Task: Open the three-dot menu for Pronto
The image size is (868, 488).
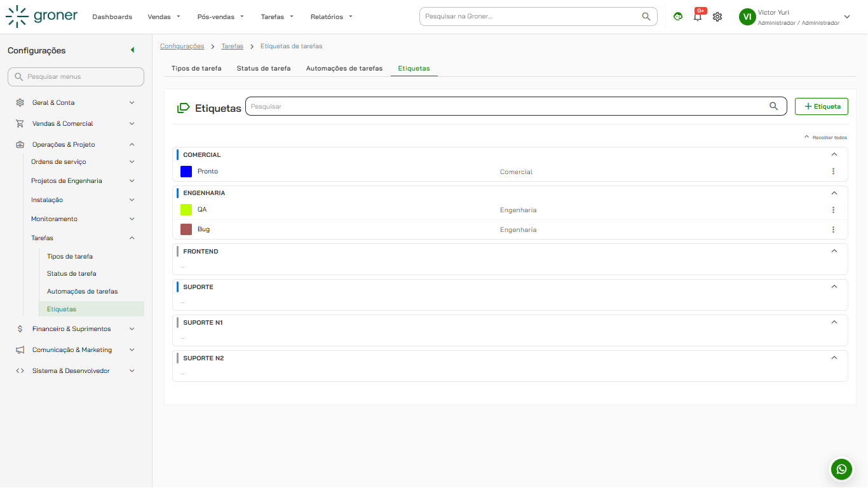Action: tap(833, 172)
